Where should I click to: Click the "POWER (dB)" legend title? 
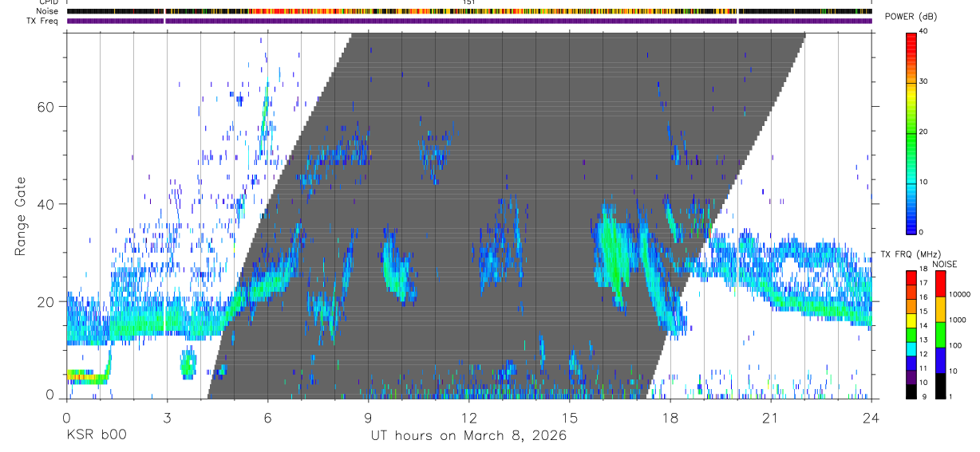coord(911,17)
